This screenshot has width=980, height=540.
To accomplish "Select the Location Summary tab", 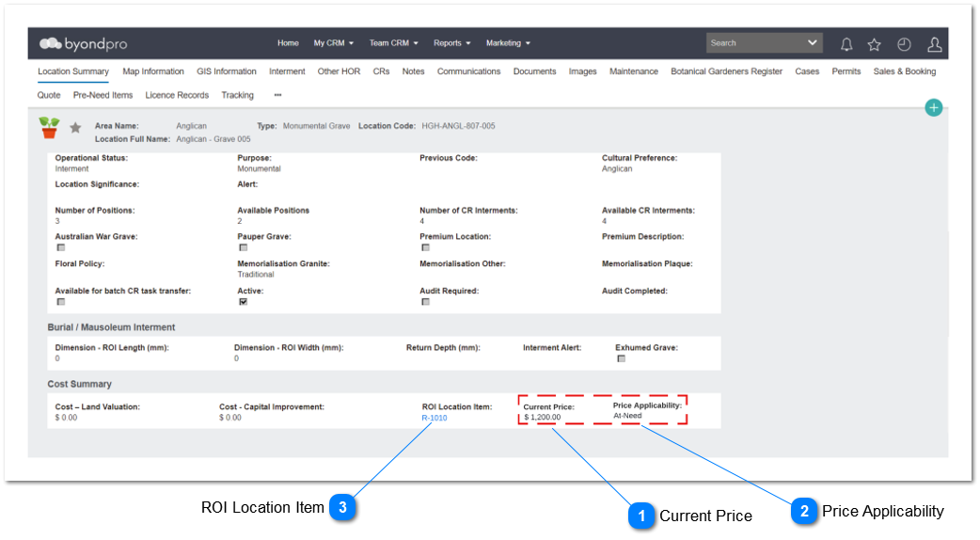I will (x=73, y=71).
